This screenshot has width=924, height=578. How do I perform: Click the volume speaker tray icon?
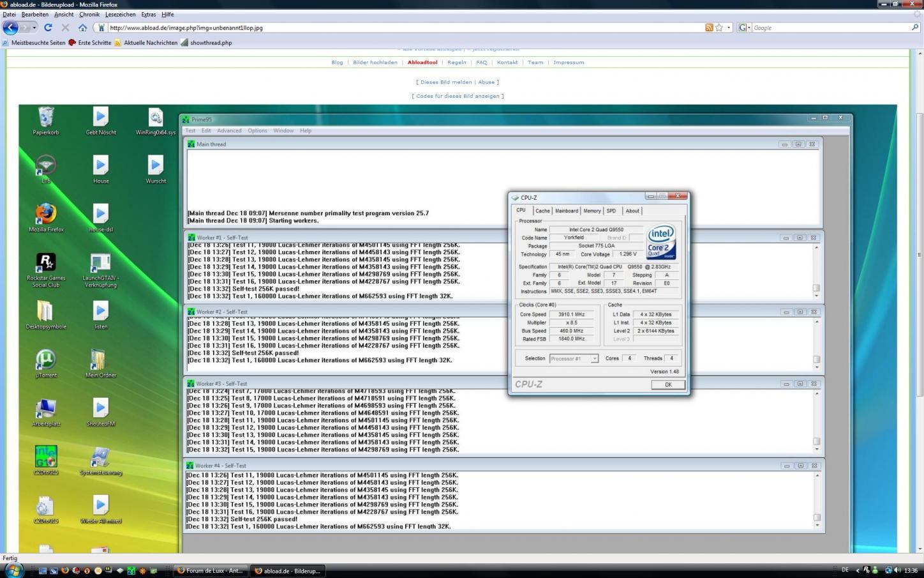click(x=898, y=570)
